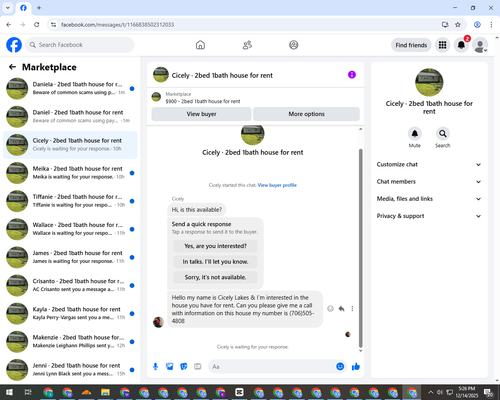Viewport: 500px width, 400px height.
Task: Expand Chat members section
Action: (x=429, y=182)
